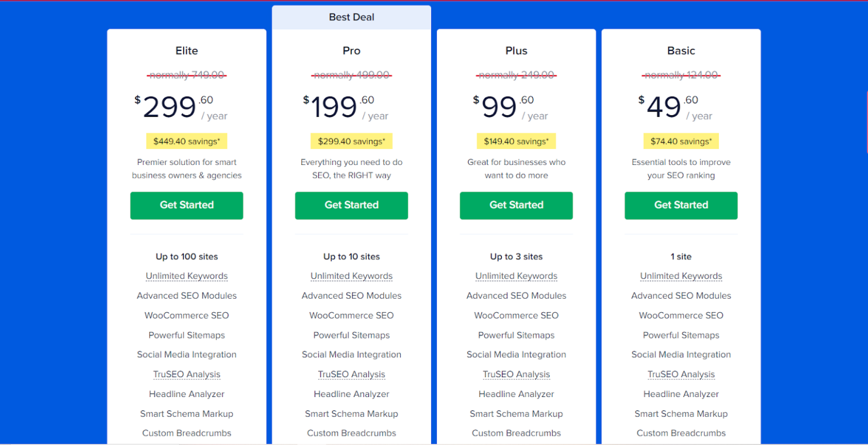Open the Unlimited Keywords link in Plus column
868x445 pixels.
(516, 275)
